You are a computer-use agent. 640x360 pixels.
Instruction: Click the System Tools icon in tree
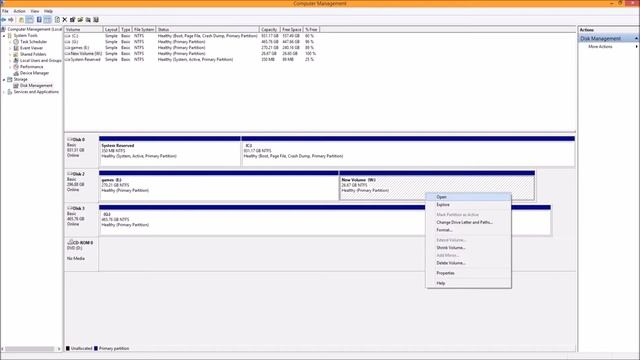tap(10, 36)
